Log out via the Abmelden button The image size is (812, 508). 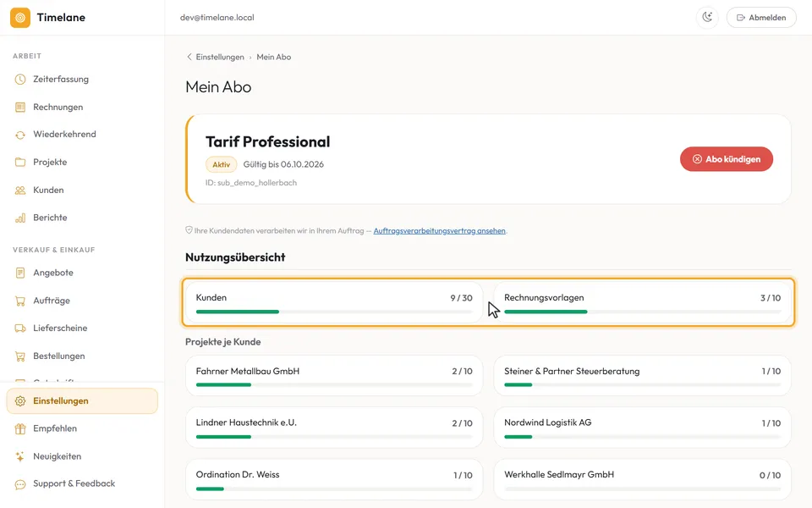[x=761, y=18]
